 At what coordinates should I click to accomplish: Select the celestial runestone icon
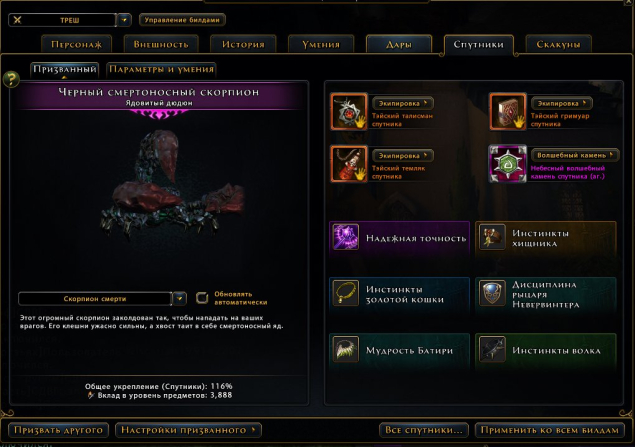[x=507, y=164]
